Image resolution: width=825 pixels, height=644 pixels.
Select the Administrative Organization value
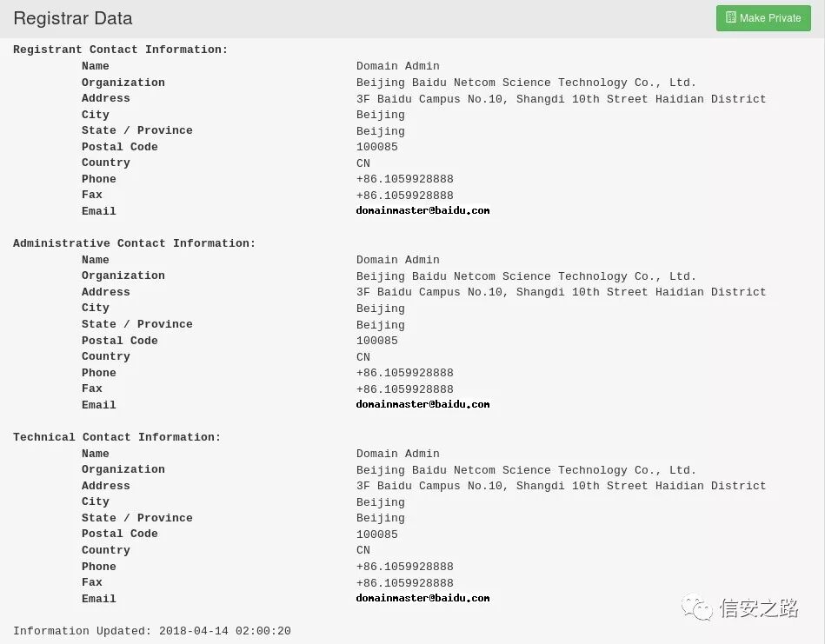[526, 276]
